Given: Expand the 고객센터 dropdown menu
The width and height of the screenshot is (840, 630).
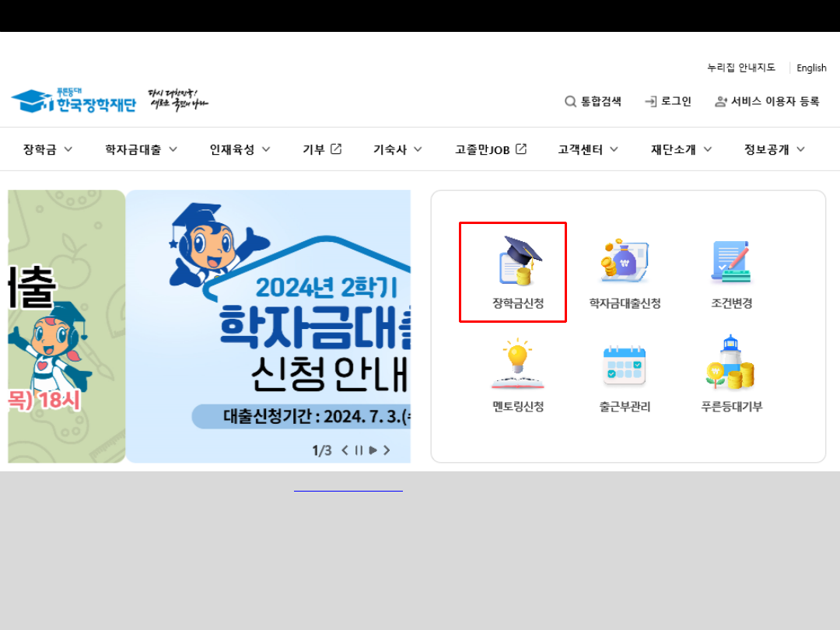Looking at the screenshot, I should pyautogui.click(x=586, y=149).
